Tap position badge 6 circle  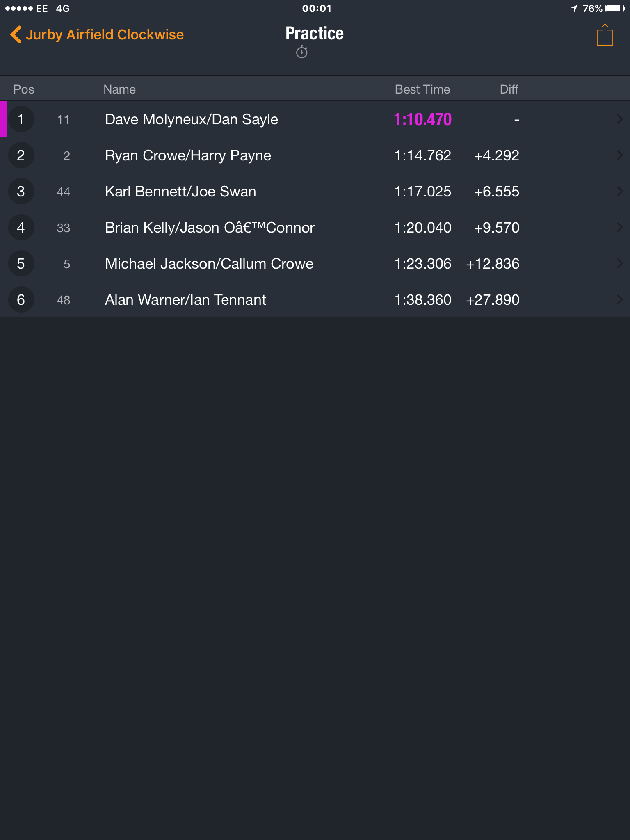coord(21,300)
